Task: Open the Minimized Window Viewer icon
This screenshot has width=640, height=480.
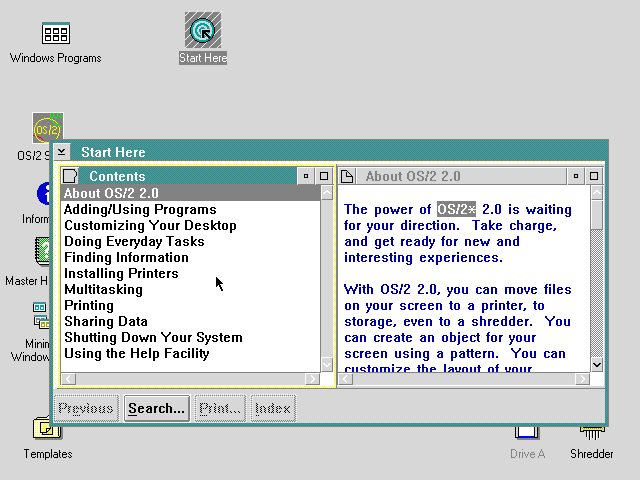Action: click(x=41, y=315)
